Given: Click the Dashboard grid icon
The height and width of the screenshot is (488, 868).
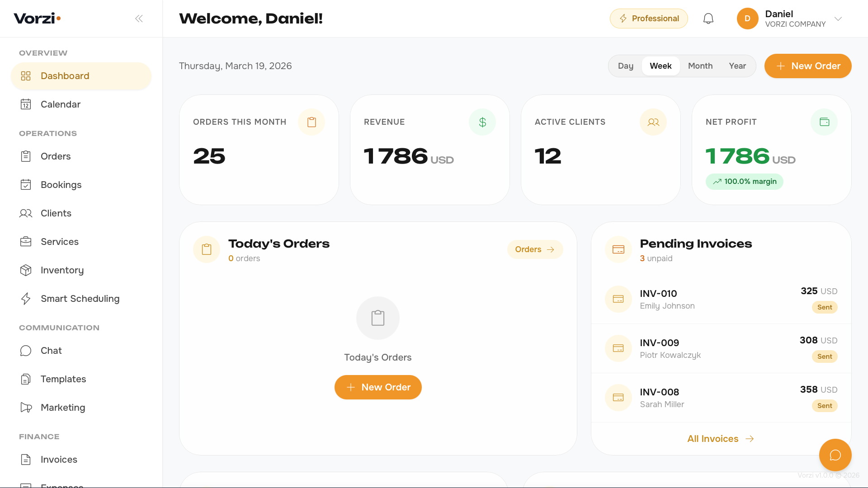Looking at the screenshot, I should [x=26, y=76].
